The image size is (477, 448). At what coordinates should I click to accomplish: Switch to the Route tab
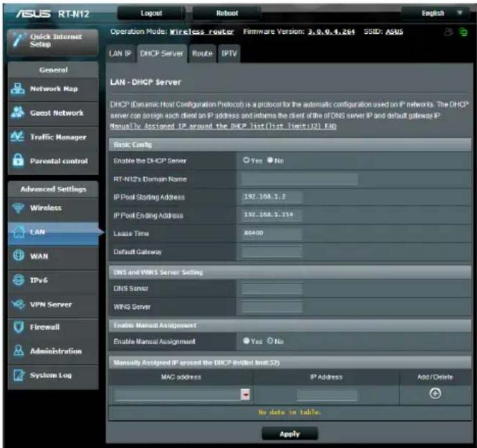click(x=203, y=53)
